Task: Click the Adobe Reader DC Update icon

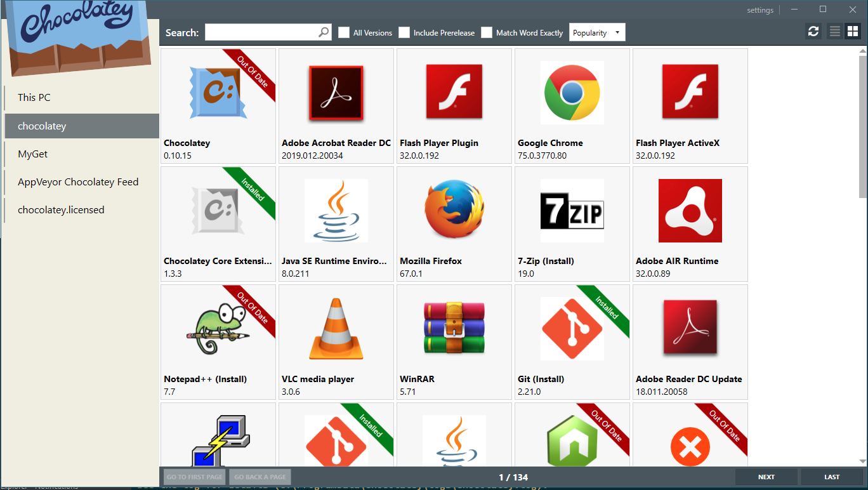Action: click(x=690, y=328)
